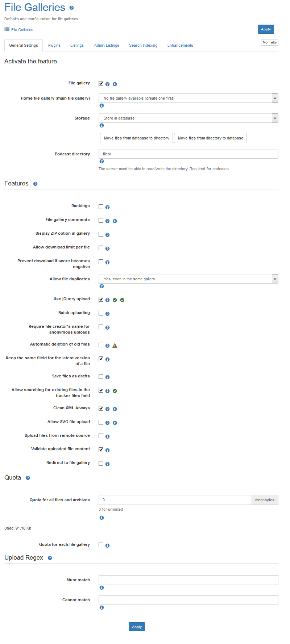Click the play icon beside File gallery checkbox
This screenshot has width=290, height=644.
[115, 84]
